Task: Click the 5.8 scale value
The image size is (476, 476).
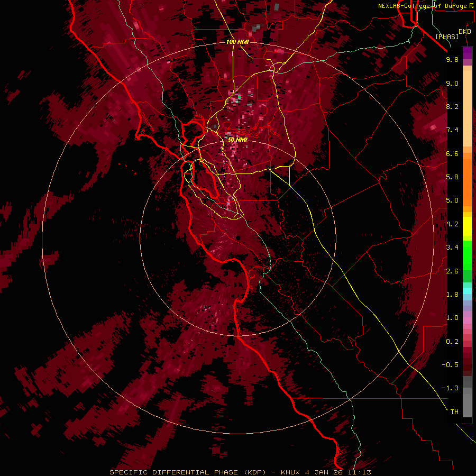Action: (x=452, y=177)
